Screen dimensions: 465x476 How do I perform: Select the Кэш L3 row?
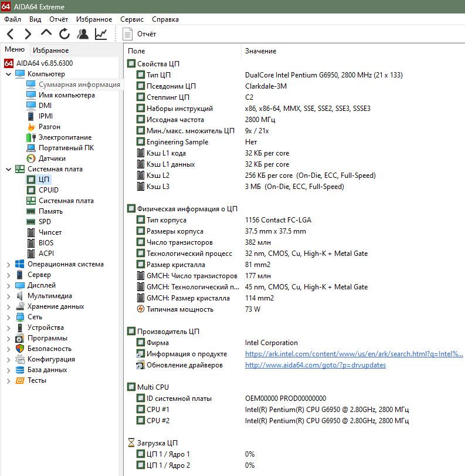pyautogui.click(x=294, y=187)
